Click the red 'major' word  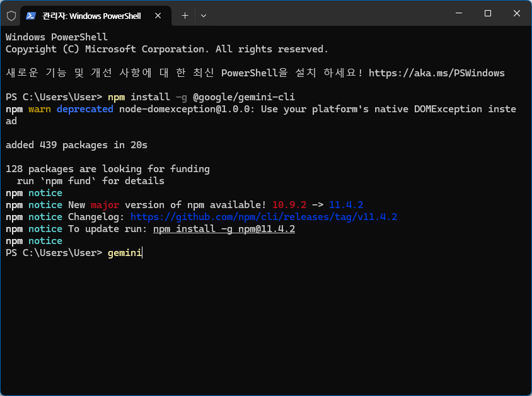pyautogui.click(x=105, y=205)
